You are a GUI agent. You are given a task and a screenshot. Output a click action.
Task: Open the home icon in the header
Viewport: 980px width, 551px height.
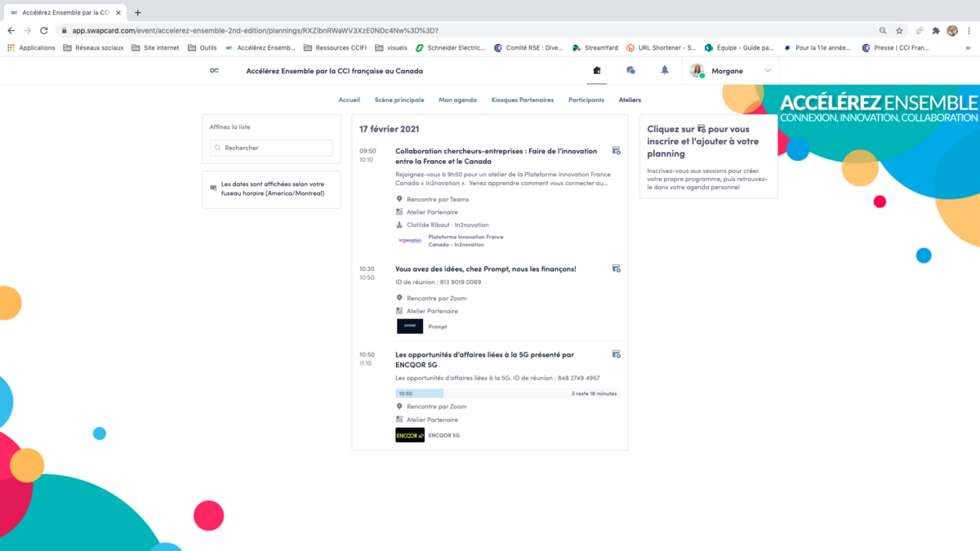[597, 71]
